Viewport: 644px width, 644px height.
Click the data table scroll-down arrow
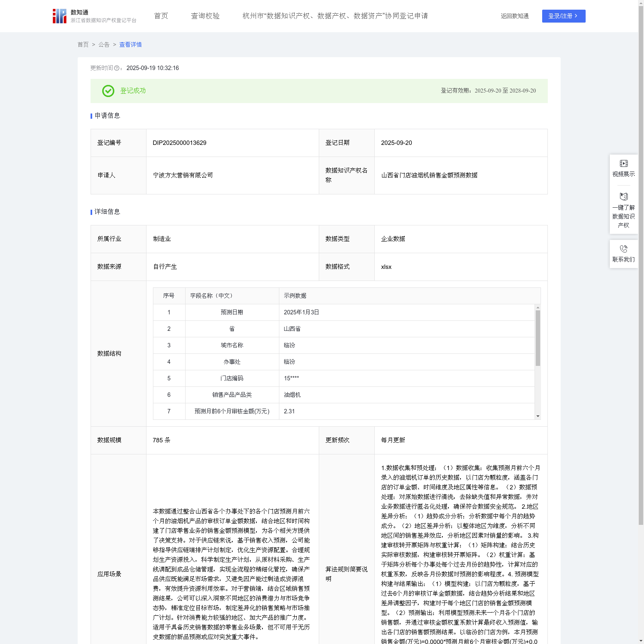tap(538, 416)
